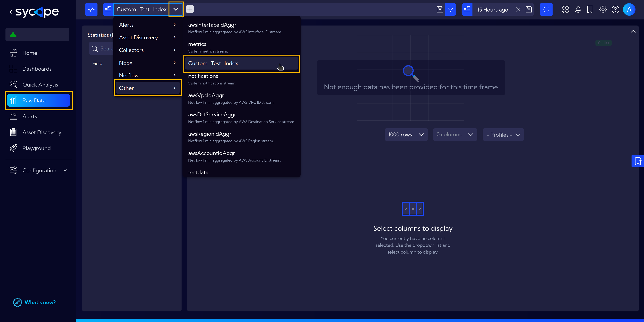Add a new tab with the plus button
Viewport: 644px width, 322px height.
190,9
